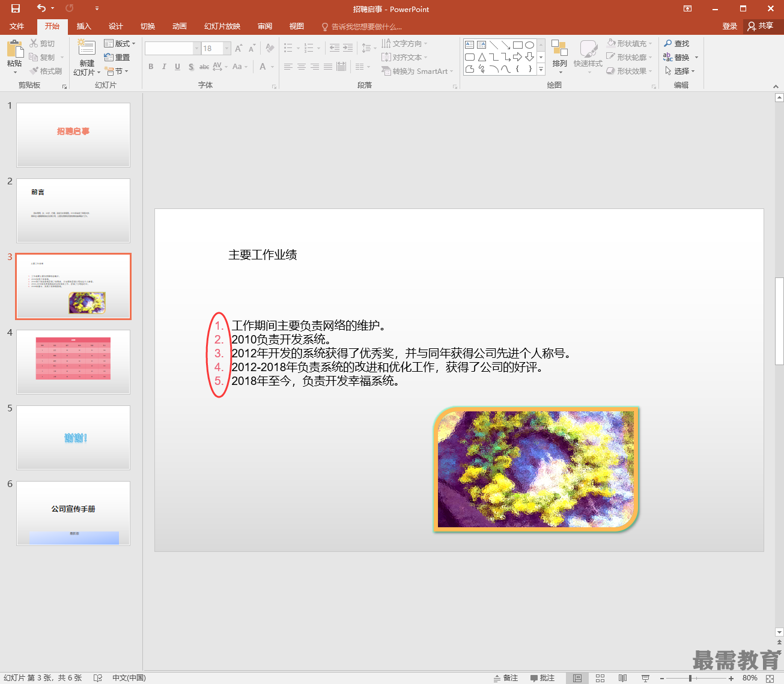Start the slide show from the status bar

point(645,678)
